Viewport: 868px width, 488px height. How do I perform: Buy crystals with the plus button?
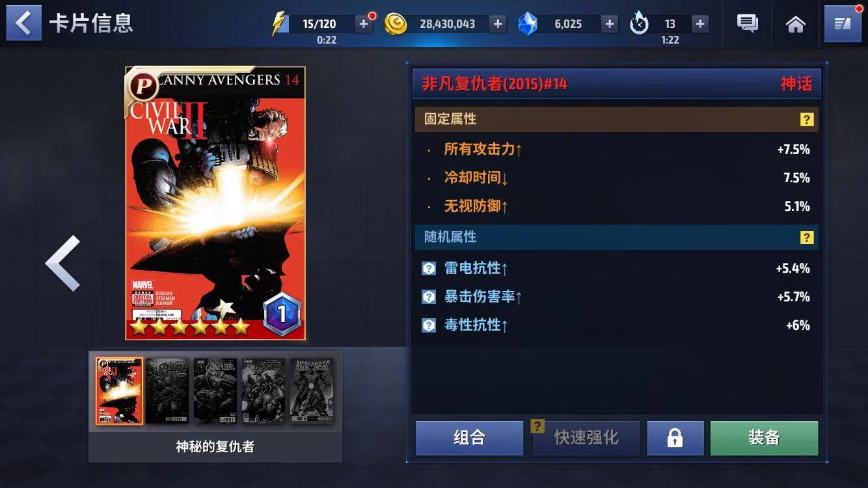point(609,24)
